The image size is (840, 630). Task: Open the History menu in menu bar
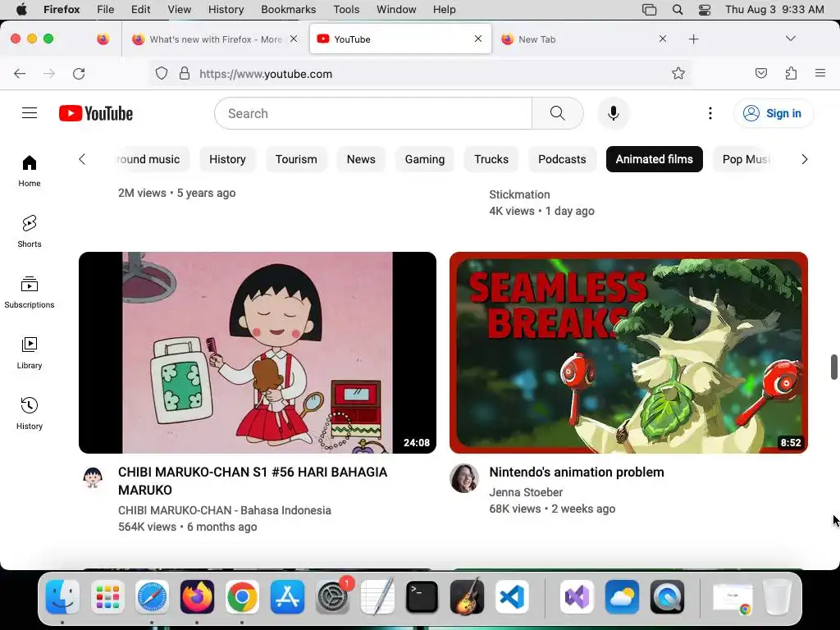coord(226,10)
